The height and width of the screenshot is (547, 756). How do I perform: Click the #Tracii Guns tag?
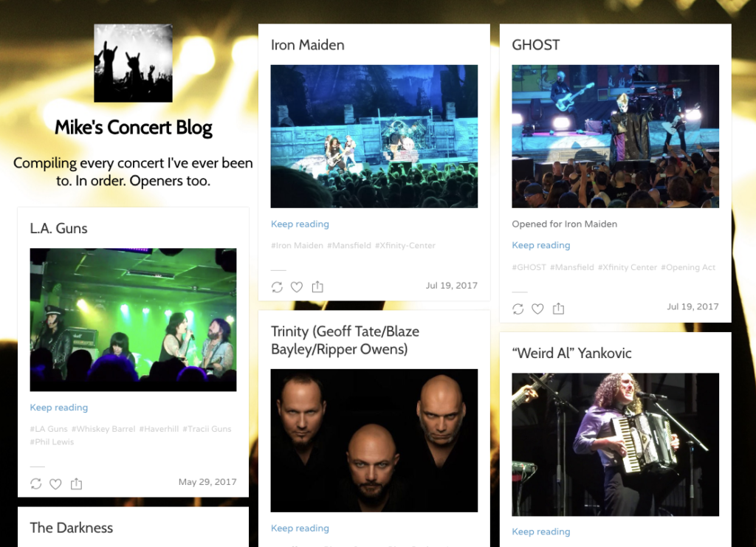coord(207,429)
